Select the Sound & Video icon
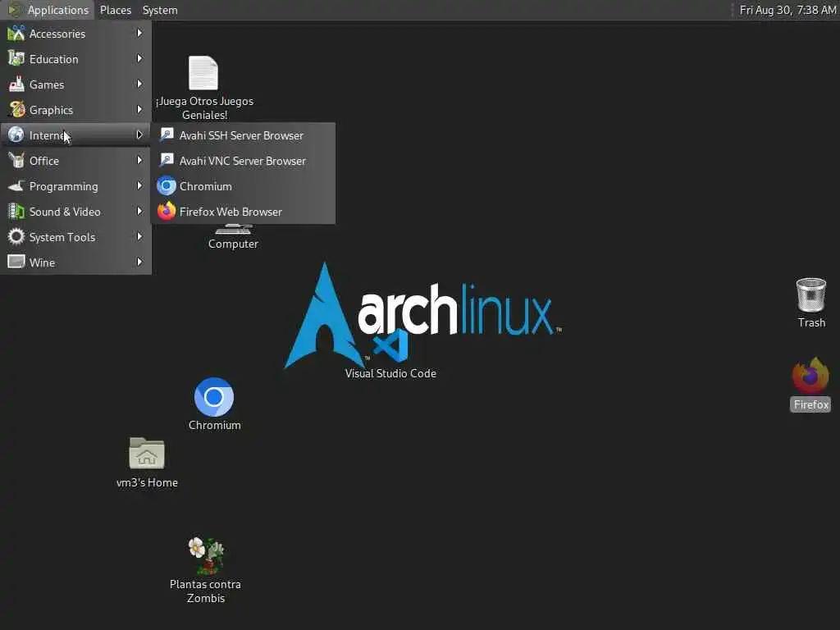 pyautogui.click(x=16, y=211)
